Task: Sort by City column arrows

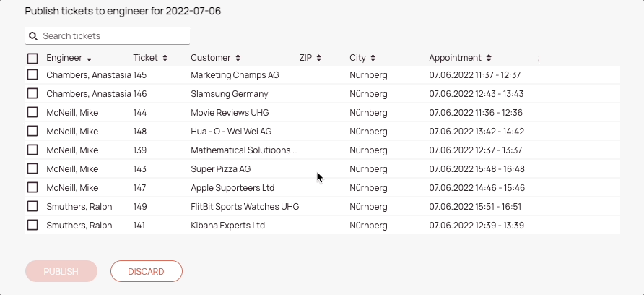Action: 373,58
